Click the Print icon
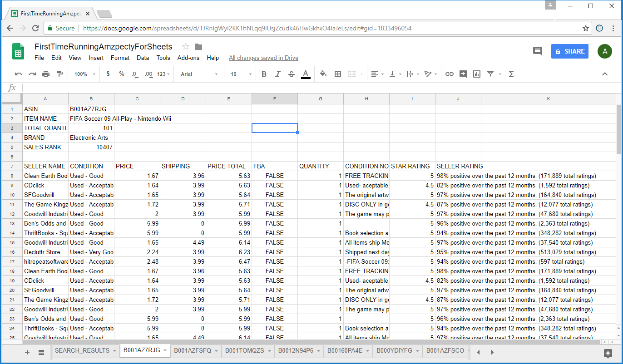This screenshot has width=623, height=364. (x=46, y=74)
